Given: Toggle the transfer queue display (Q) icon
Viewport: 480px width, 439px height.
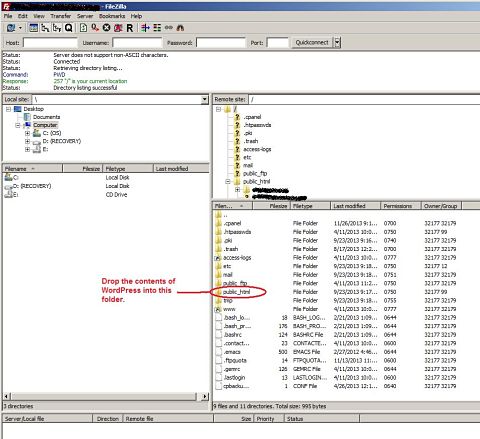Looking at the screenshot, I should [68, 28].
